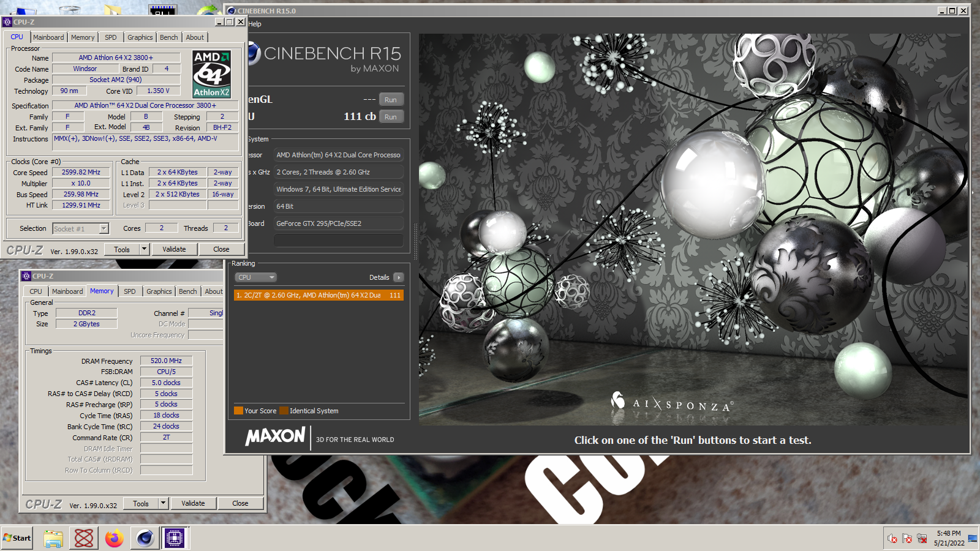Click Close button in top CPU-Z window
This screenshot has height=551, width=980.
pos(221,249)
